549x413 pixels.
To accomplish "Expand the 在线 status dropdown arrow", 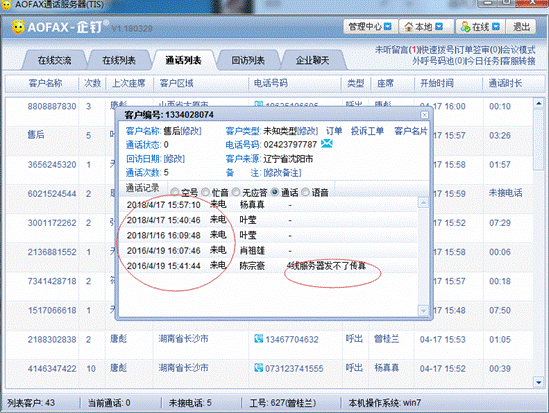I will pyautogui.click(x=496, y=27).
